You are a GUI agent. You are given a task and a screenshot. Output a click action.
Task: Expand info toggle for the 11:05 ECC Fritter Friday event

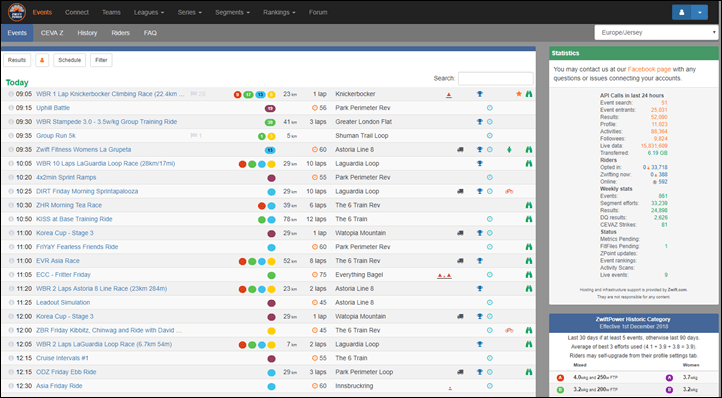(x=11, y=275)
